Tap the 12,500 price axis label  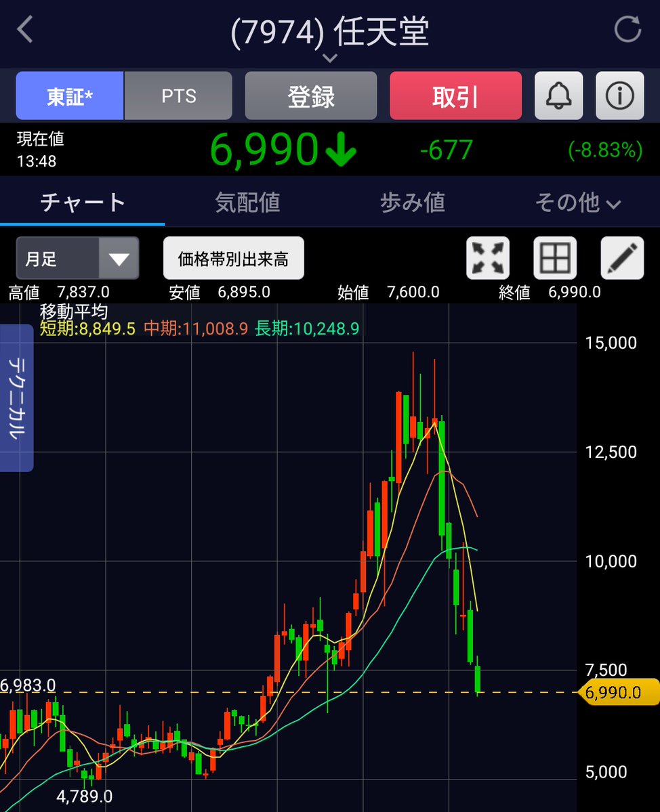pos(611,452)
